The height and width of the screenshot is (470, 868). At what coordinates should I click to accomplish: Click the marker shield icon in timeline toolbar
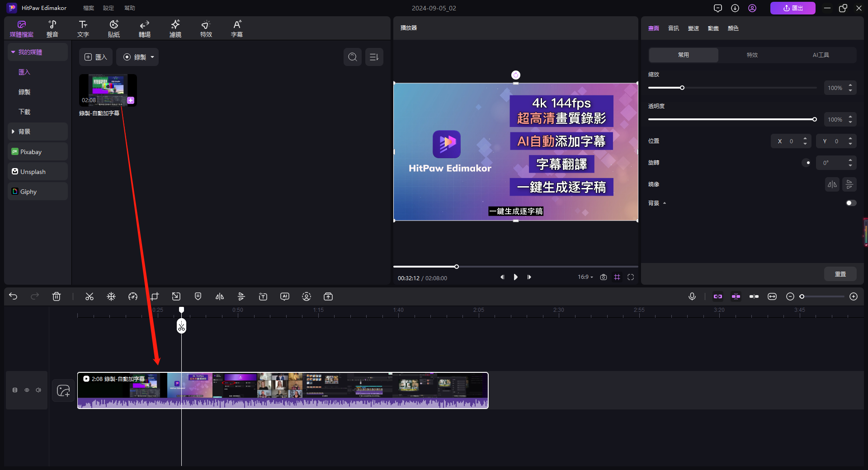point(198,296)
